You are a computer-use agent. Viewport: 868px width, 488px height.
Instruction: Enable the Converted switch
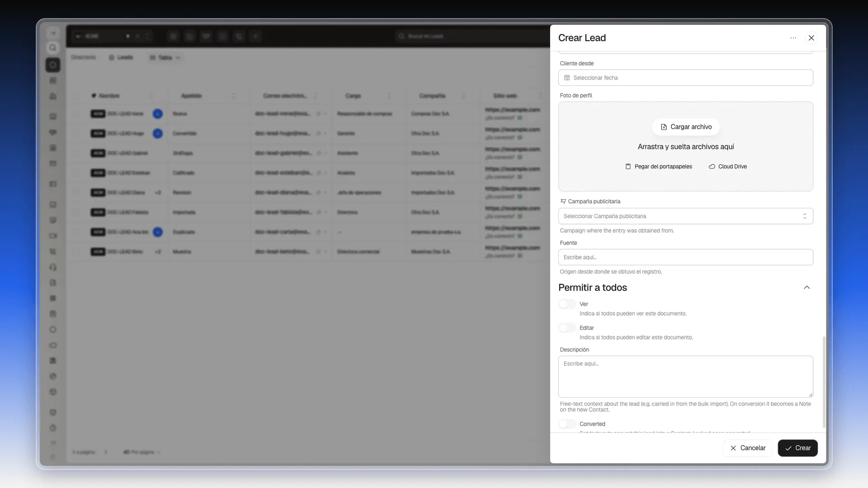pyautogui.click(x=567, y=424)
